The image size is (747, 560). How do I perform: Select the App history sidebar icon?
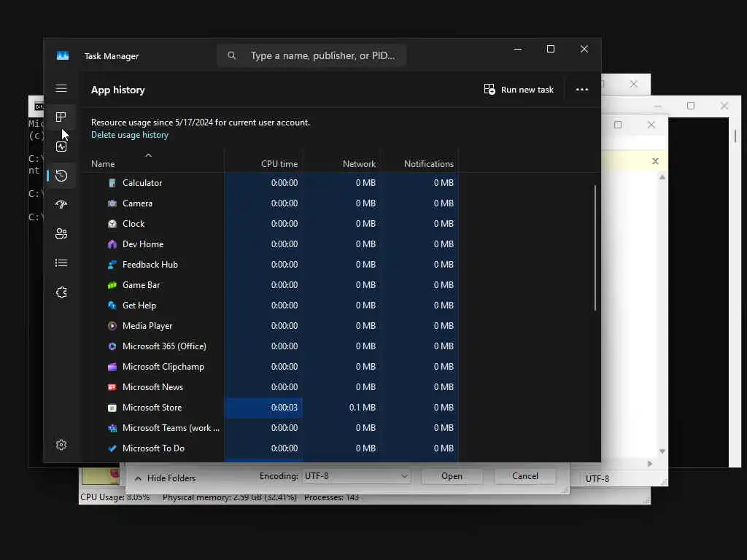[x=61, y=176]
